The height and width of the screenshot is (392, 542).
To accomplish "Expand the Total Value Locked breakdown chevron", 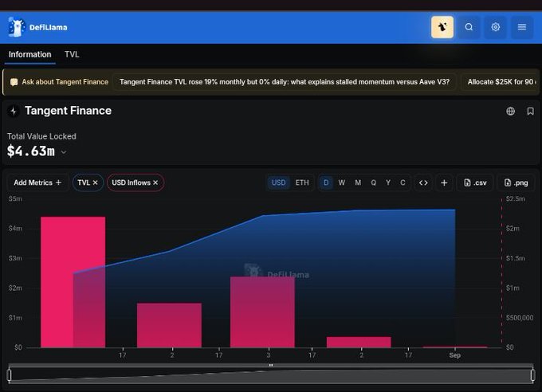I will [x=64, y=152].
